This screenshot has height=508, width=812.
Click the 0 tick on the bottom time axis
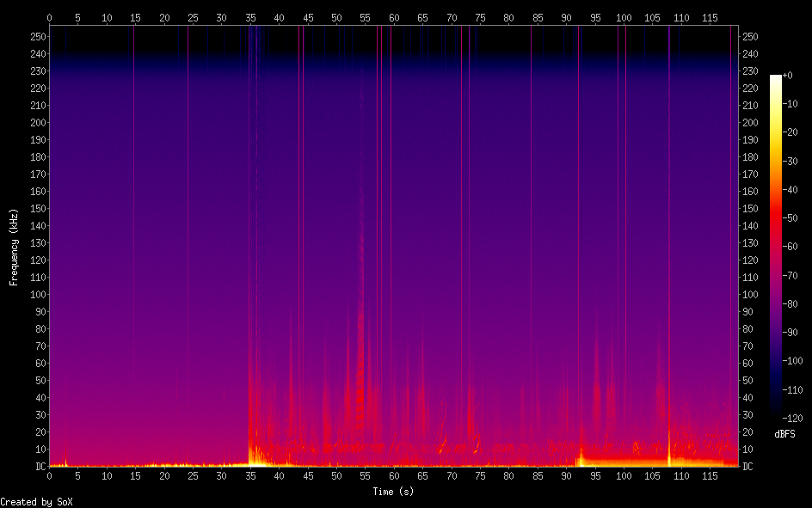pos(49,476)
